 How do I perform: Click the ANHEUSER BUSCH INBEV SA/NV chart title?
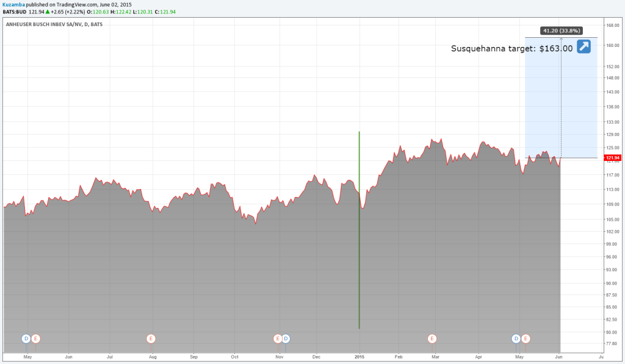(x=54, y=24)
